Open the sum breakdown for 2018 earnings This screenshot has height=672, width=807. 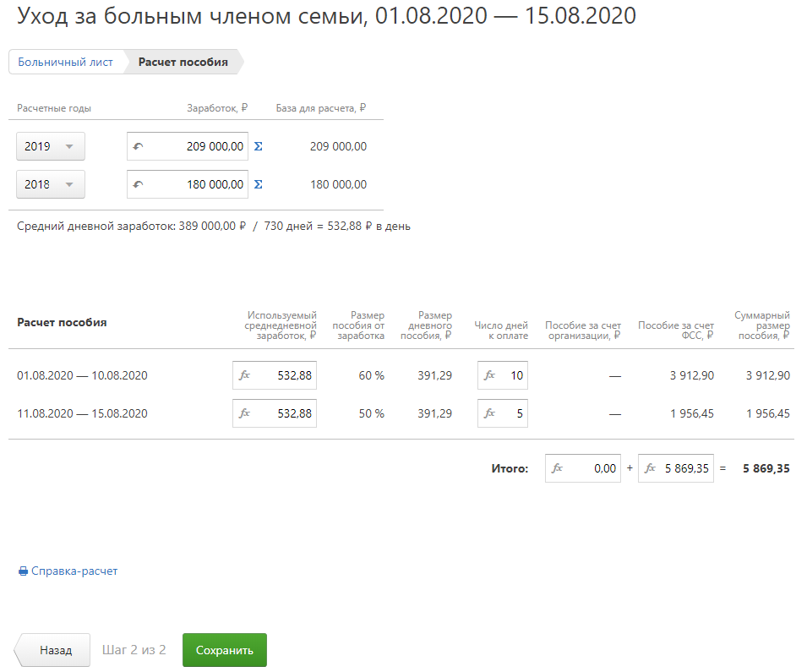pos(259,184)
